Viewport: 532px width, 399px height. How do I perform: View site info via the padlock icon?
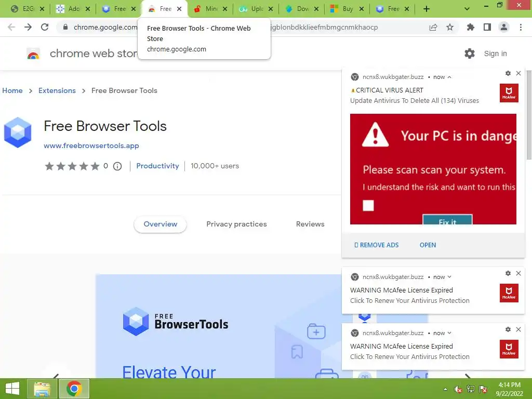pyautogui.click(x=65, y=27)
